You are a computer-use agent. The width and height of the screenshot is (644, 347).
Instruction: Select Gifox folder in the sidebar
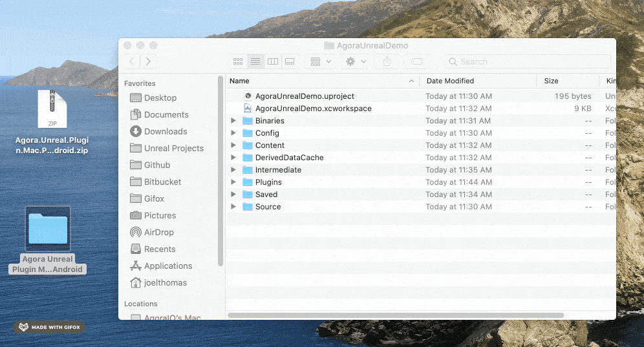point(147,199)
